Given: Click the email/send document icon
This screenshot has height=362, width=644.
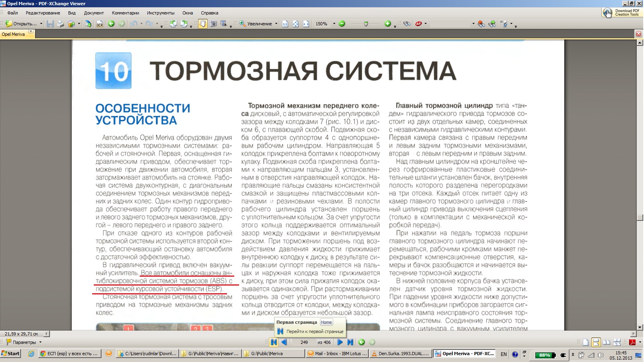Looking at the screenshot, I should (x=71, y=24).
